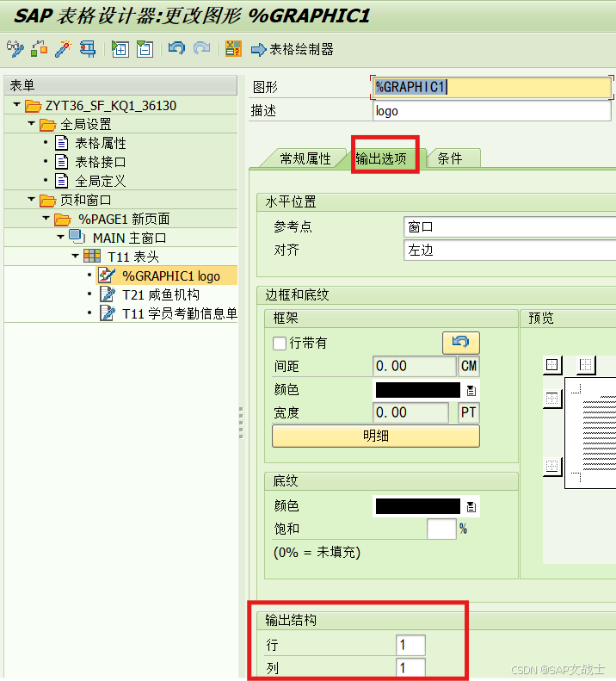Click the outer frame preview icon
The height and width of the screenshot is (681, 616).
(x=552, y=365)
